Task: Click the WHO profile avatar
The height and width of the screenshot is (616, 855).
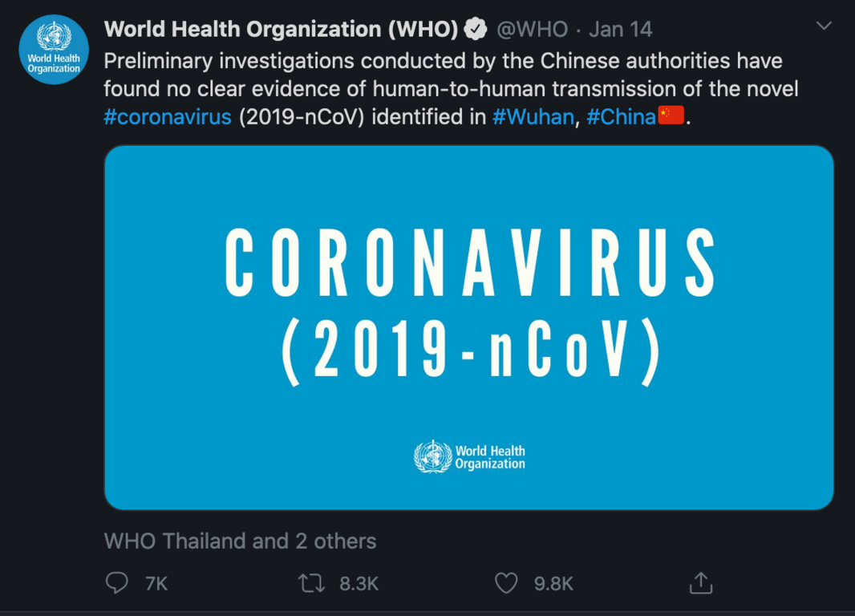Action: (x=54, y=50)
